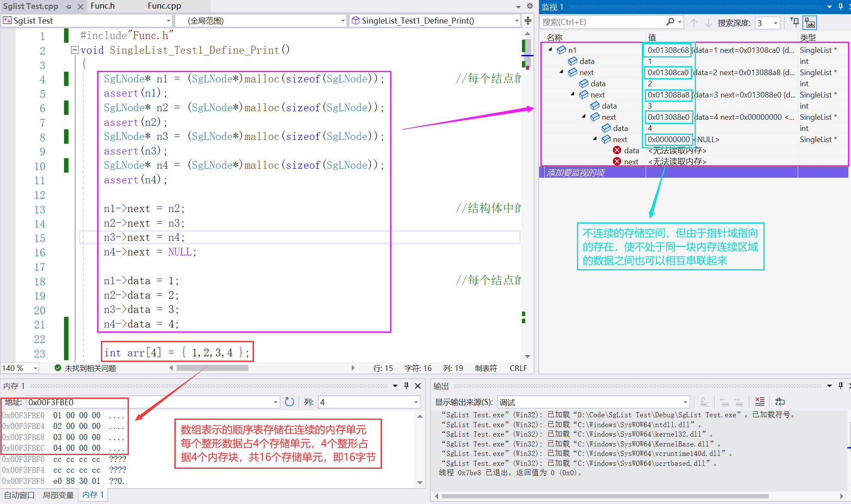Close the Memory 1 panel

(418, 386)
